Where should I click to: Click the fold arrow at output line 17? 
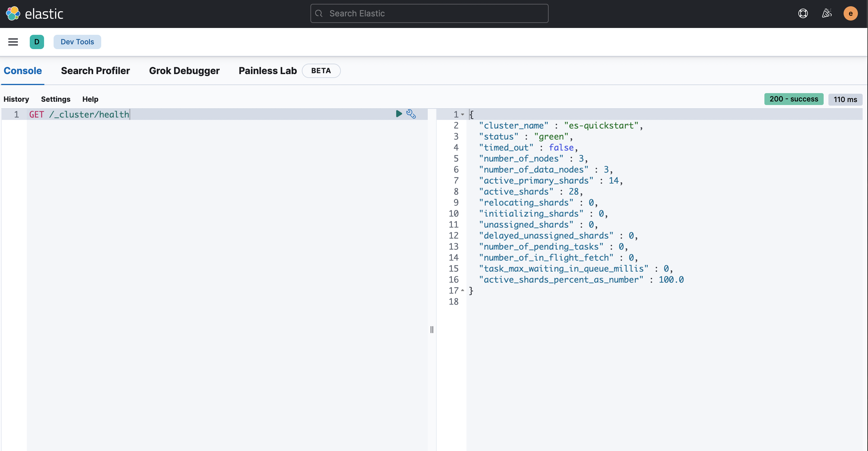click(463, 290)
